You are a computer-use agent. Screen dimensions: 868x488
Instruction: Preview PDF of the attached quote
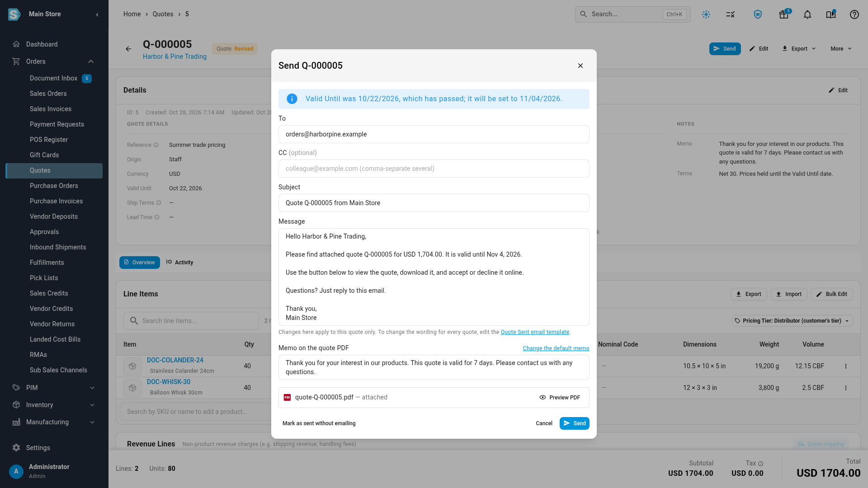[560, 398]
